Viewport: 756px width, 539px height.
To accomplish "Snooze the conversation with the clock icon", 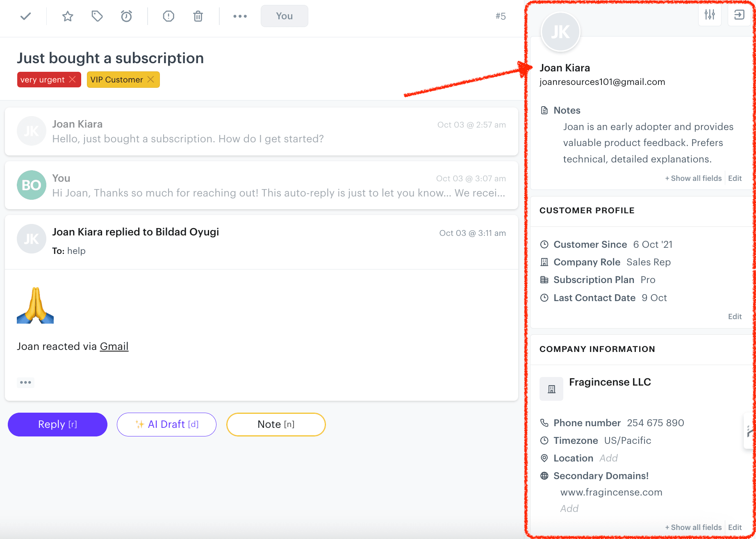I will [126, 16].
